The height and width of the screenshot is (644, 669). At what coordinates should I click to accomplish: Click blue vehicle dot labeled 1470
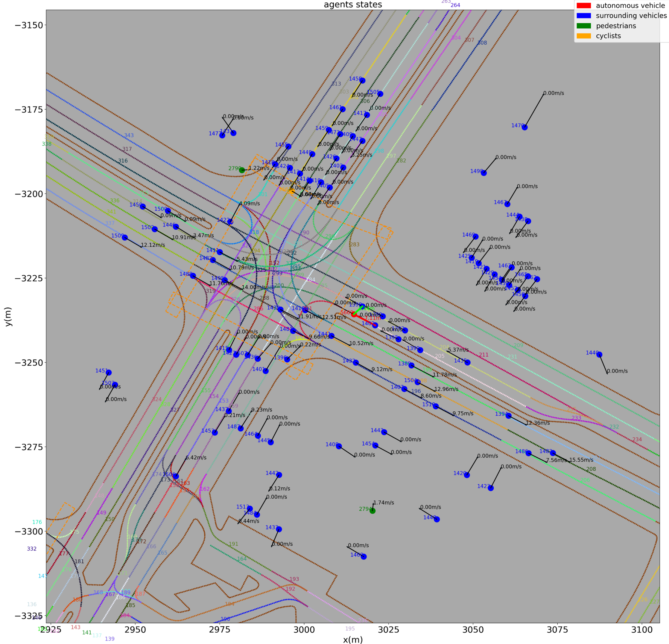tap(524, 128)
